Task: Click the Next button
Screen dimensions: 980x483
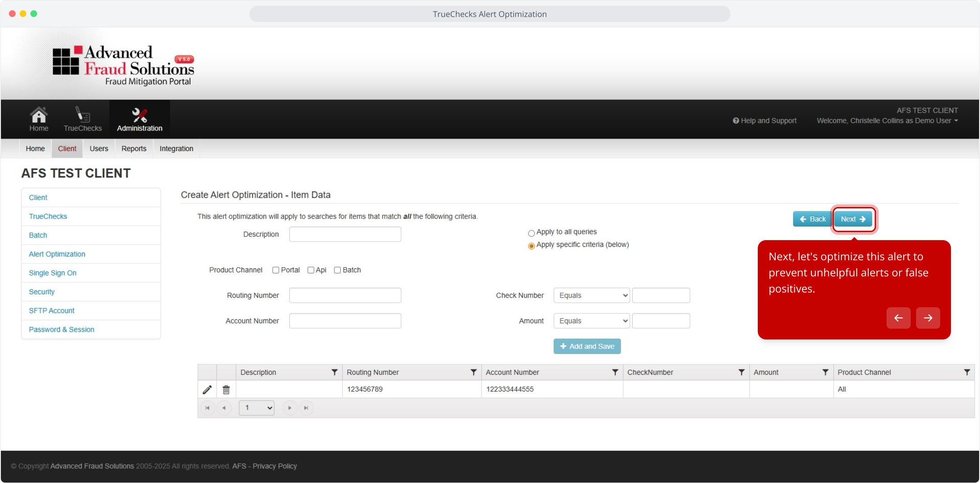Action: (853, 219)
